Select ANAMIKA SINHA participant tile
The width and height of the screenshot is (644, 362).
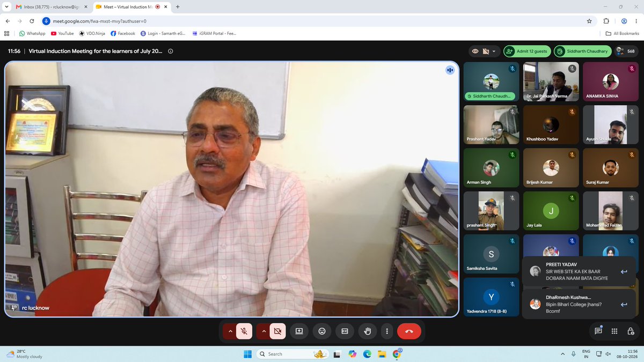click(610, 81)
